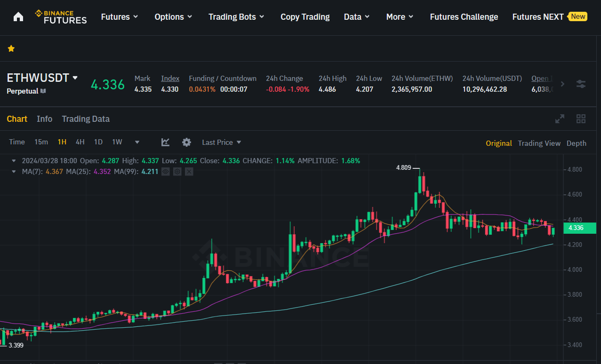Click the multi-chart grid layout icon
Screen dimensions: 601x364
[581, 119]
